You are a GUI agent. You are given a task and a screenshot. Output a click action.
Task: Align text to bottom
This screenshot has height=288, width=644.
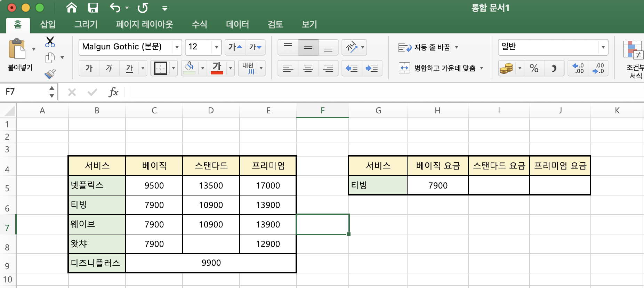tap(328, 47)
